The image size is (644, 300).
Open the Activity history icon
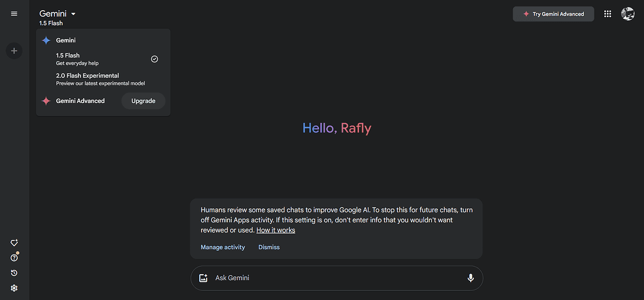[14, 273]
